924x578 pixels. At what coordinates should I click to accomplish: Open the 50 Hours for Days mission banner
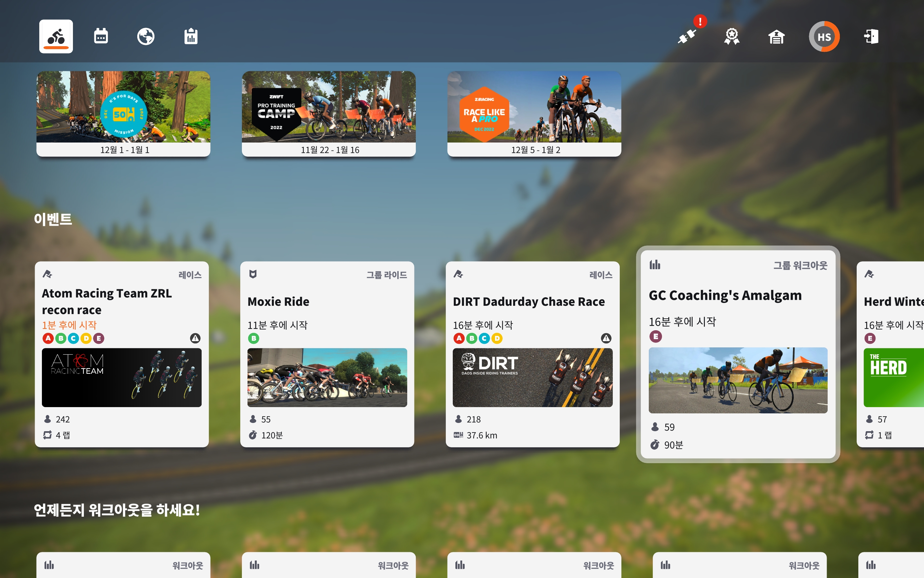pyautogui.click(x=123, y=113)
